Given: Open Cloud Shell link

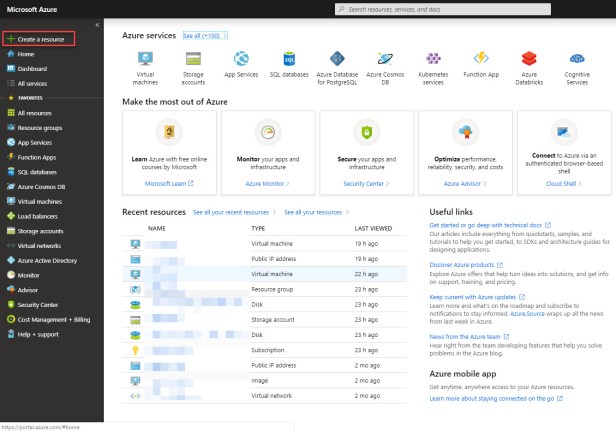Looking at the screenshot, I should 562,184.
